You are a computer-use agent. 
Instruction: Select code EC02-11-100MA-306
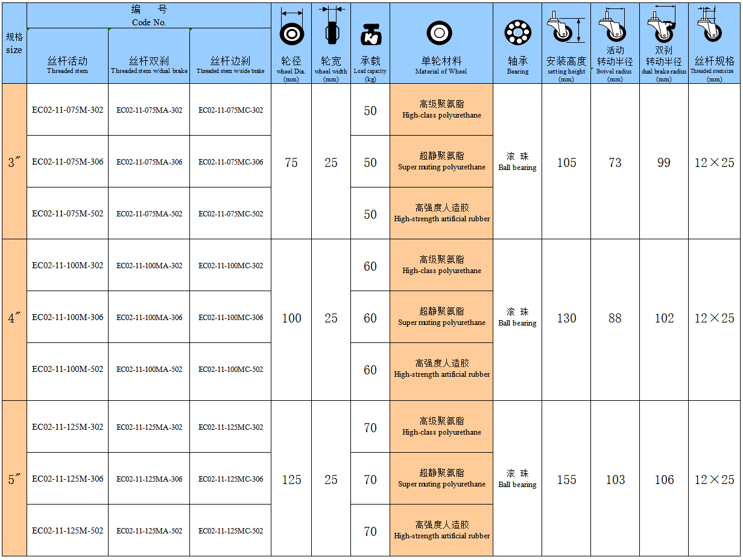coord(149,318)
